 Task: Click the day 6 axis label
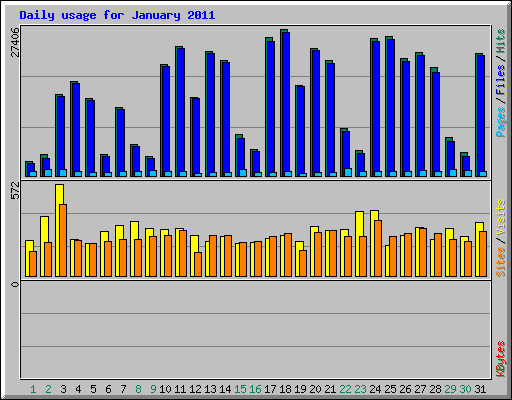(108, 389)
